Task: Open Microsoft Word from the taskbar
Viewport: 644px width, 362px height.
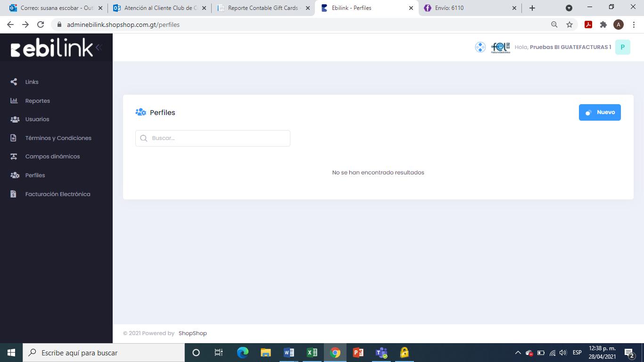Action: tap(289, 353)
